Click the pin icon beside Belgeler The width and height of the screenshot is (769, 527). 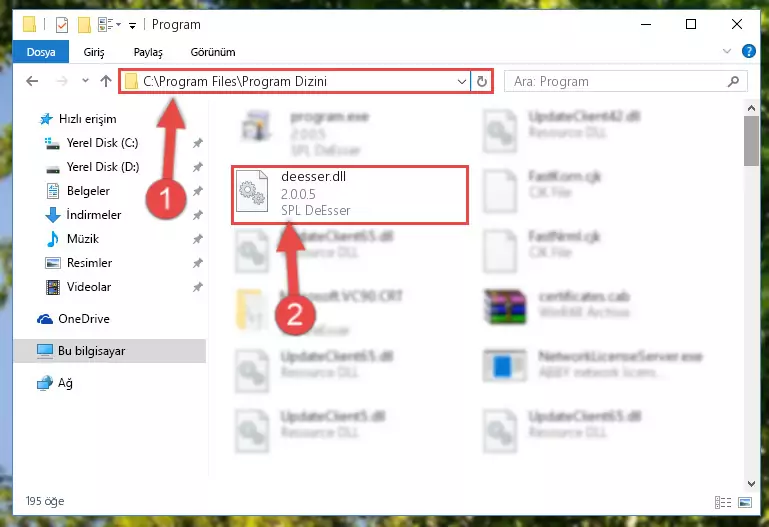click(x=197, y=191)
